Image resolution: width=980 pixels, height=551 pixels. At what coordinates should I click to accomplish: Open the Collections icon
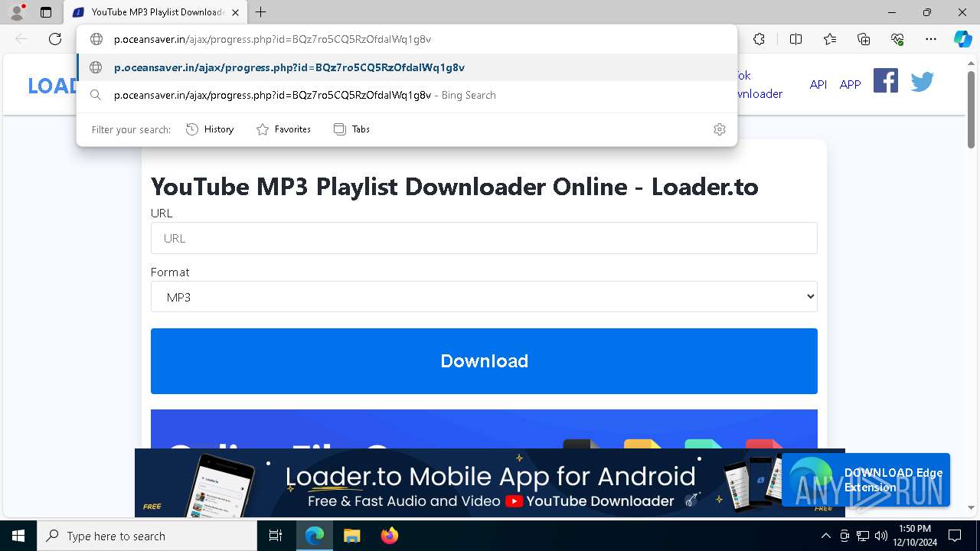(x=864, y=39)
